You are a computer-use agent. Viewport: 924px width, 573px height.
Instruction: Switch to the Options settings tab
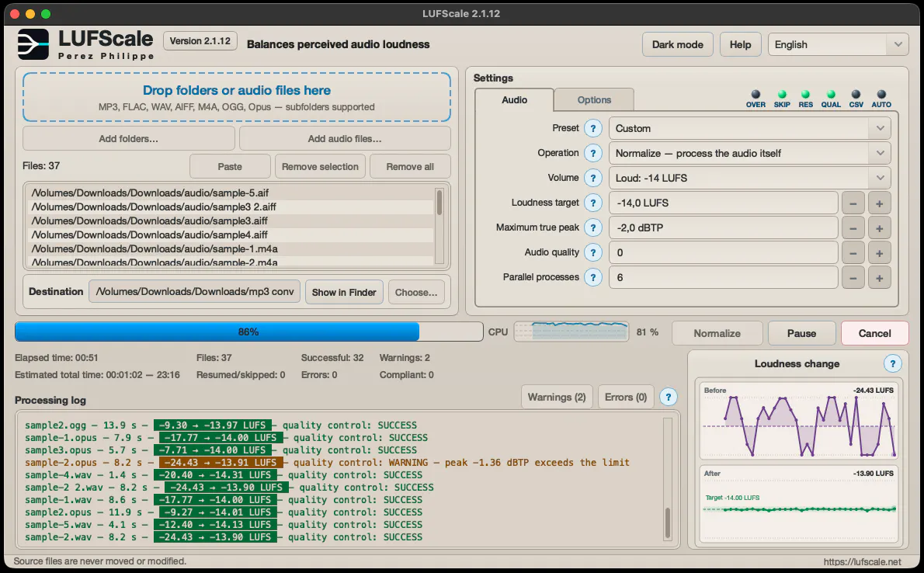594,99
